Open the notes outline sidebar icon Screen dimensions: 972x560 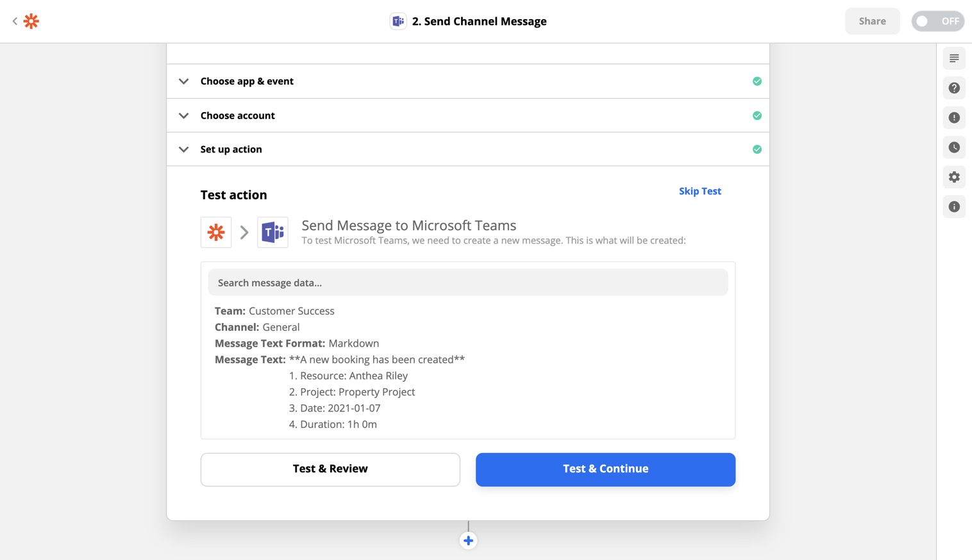click(954, 58)
